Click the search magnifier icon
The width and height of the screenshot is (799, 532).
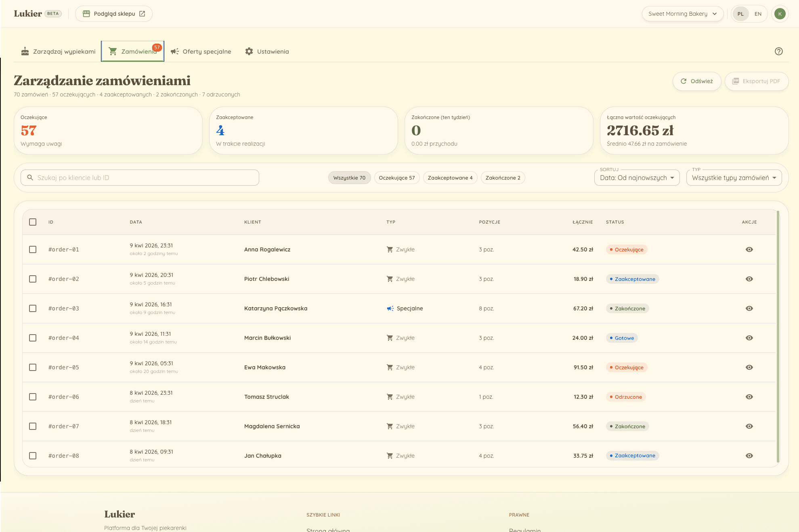click(30, 178)
